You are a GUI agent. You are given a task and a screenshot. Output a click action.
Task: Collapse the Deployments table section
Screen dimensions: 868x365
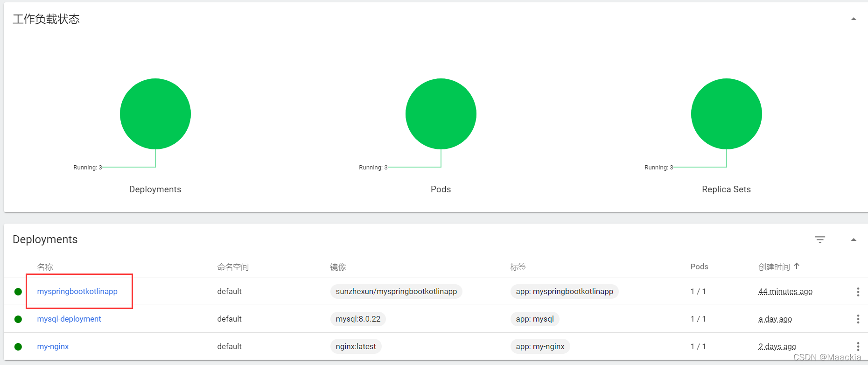pos(854,239)
